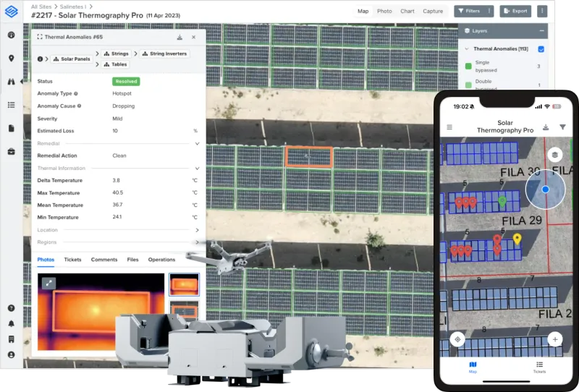
Task: Collapse the sidebar with the arrow handle
Action: [22, 82]
